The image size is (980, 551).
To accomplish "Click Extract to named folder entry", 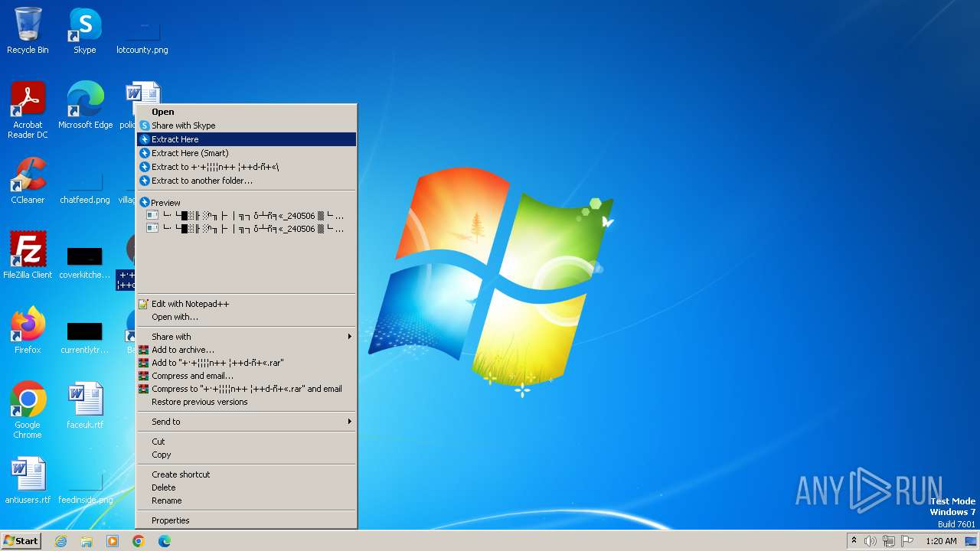I will click(247, 167).
